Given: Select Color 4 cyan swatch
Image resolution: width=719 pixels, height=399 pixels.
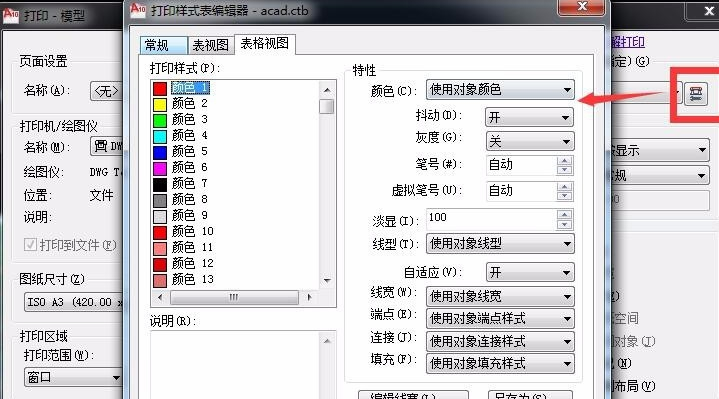Looking at the screenshot, I should point(160,137).
